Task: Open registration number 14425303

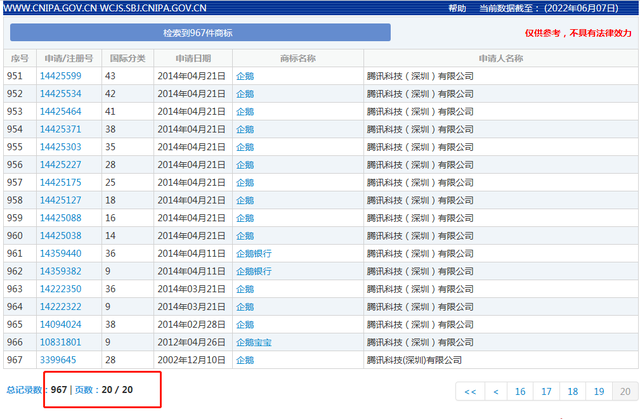Action: (60, 147)
